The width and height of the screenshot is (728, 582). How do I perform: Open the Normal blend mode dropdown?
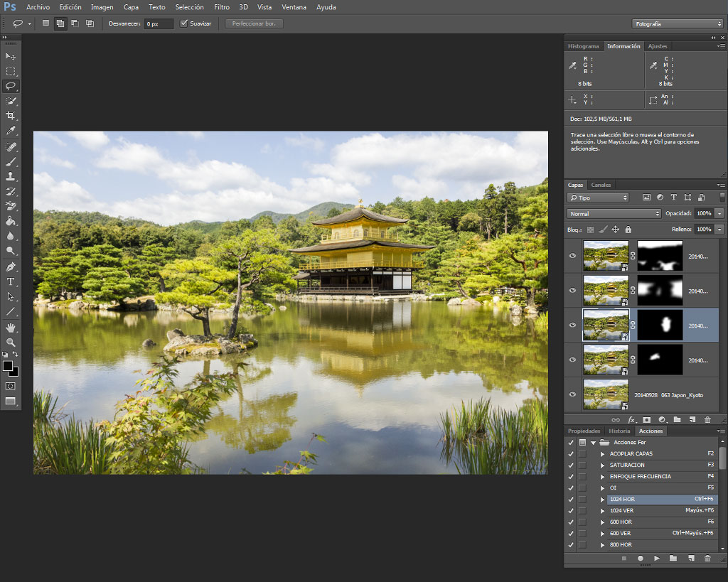point(614,213)
